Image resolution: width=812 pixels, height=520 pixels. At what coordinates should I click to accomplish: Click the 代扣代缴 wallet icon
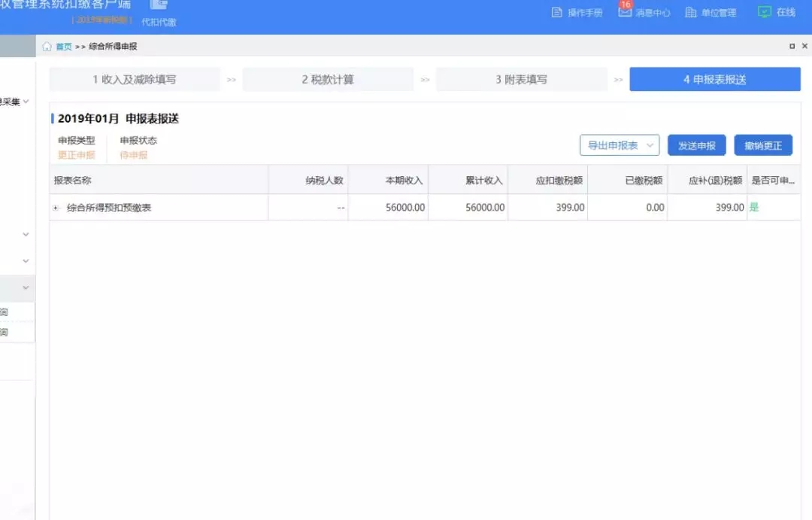click(159, 5)
